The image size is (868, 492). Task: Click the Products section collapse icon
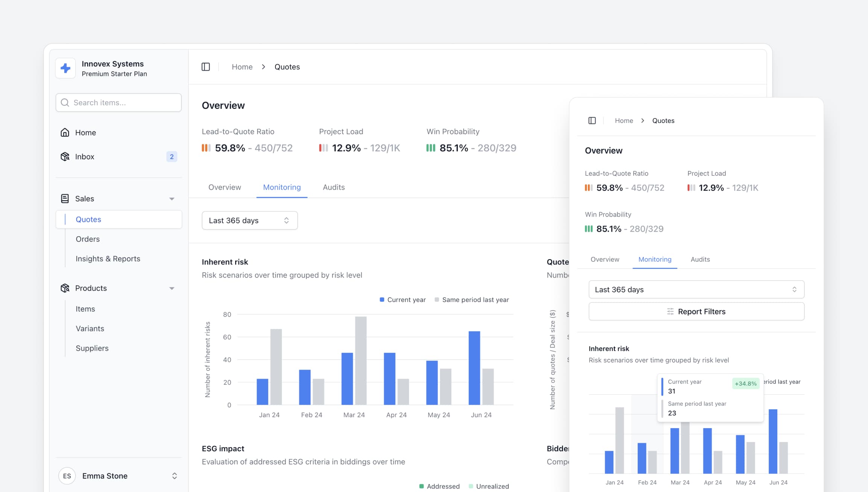[x=172, y=288]
